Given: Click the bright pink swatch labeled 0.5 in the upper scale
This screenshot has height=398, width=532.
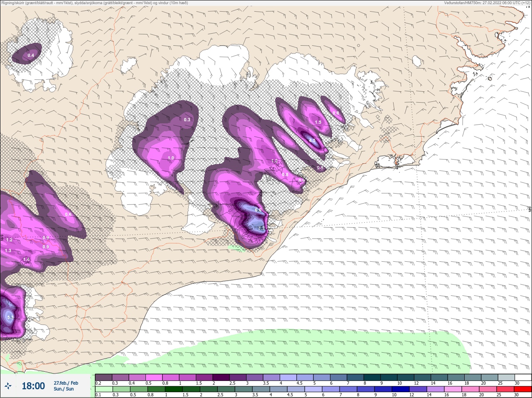Looking at the screenshot, I should pos(154,378).
